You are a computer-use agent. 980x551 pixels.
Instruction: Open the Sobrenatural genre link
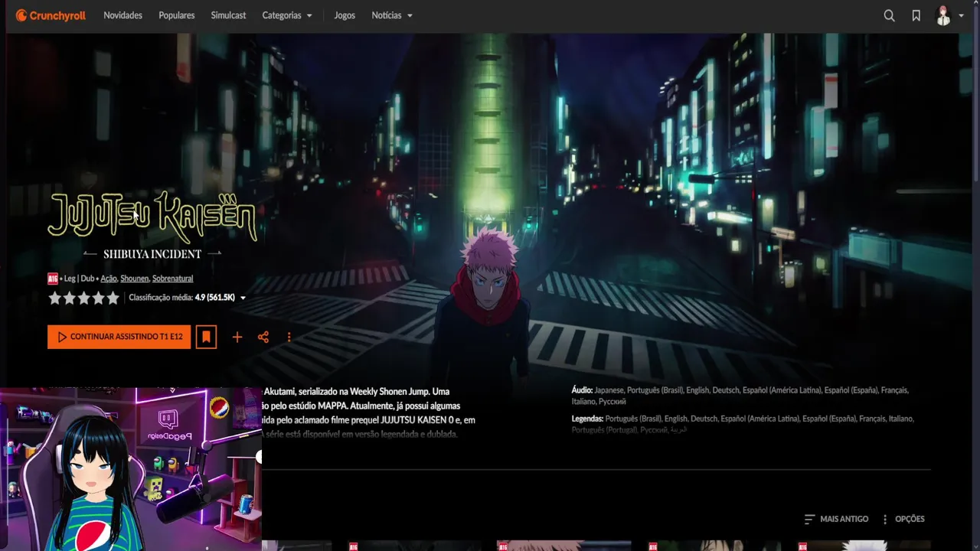coord(172,279)
